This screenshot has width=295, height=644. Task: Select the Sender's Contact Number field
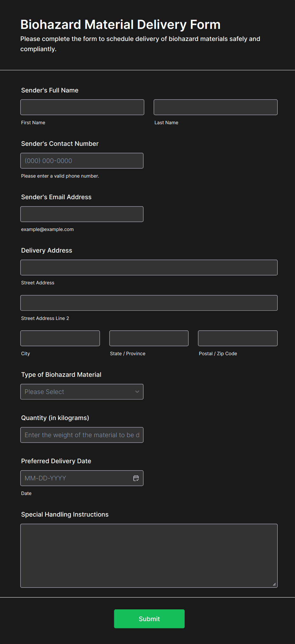82,161
